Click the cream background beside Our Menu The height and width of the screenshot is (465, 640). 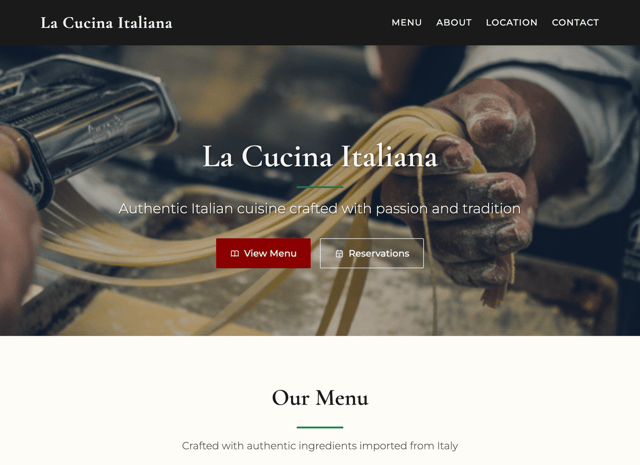point(122,398)
